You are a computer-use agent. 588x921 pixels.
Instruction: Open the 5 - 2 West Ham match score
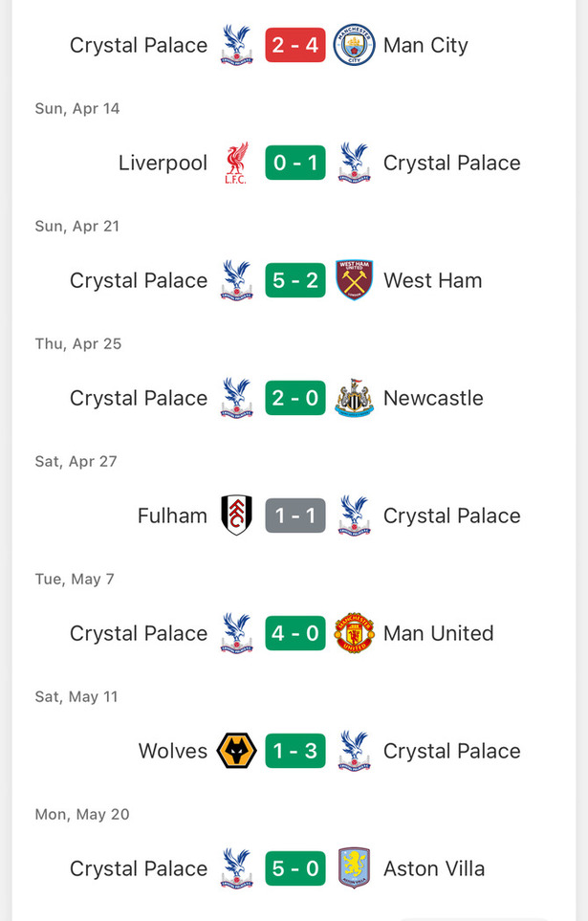click(294, 280)
